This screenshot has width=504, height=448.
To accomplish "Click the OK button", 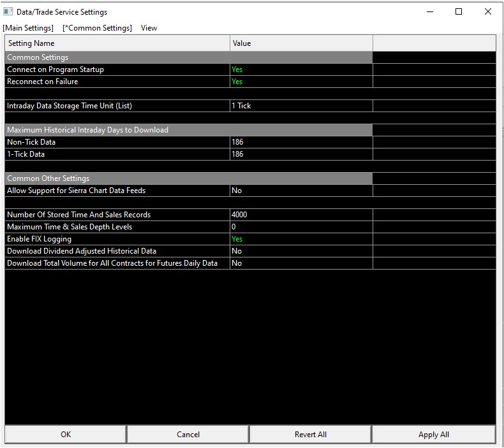I will click(66, 434).
